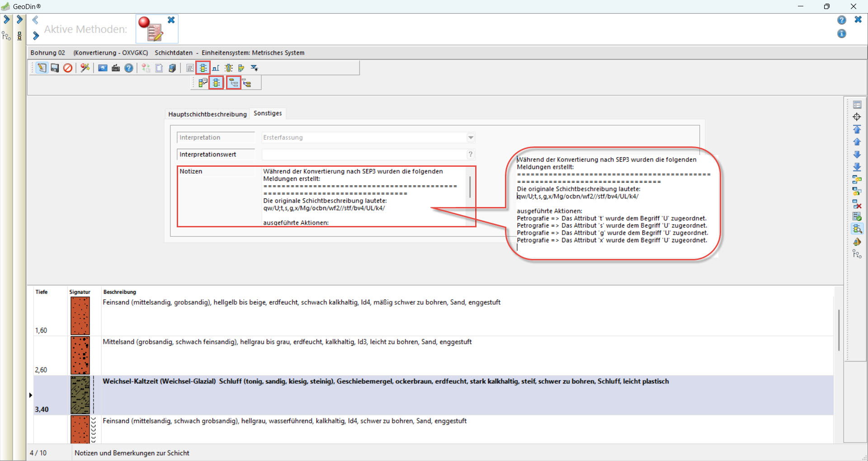Click the save floppy disk icon
Image resolution: width=868 pixels, height=461 pixels.
tap(55, 68)
